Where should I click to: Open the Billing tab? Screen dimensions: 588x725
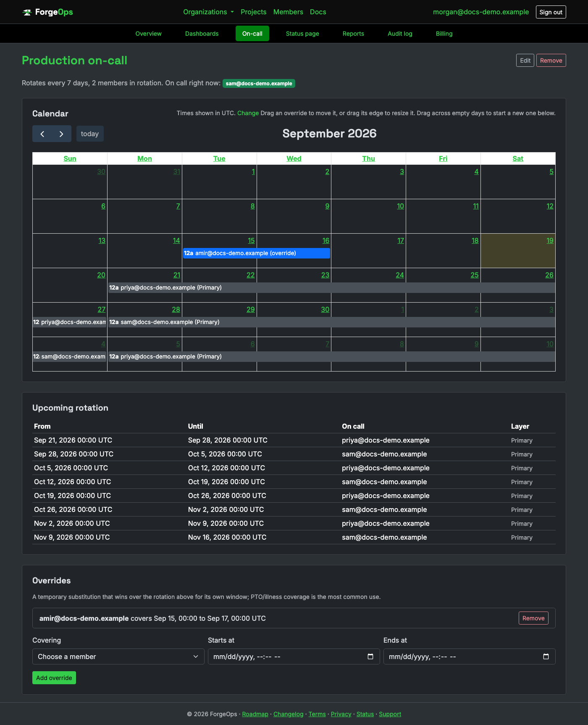444,34
